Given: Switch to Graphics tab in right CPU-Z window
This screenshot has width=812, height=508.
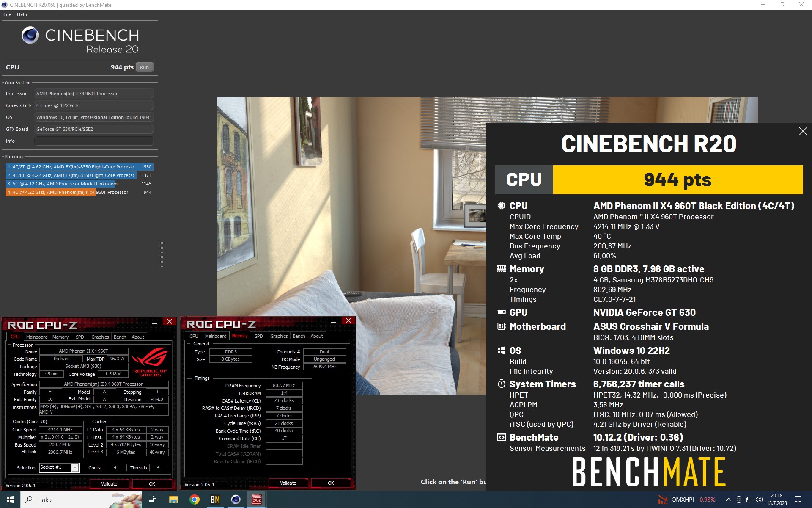Looking at the screenshot, I should coord(279,336).
